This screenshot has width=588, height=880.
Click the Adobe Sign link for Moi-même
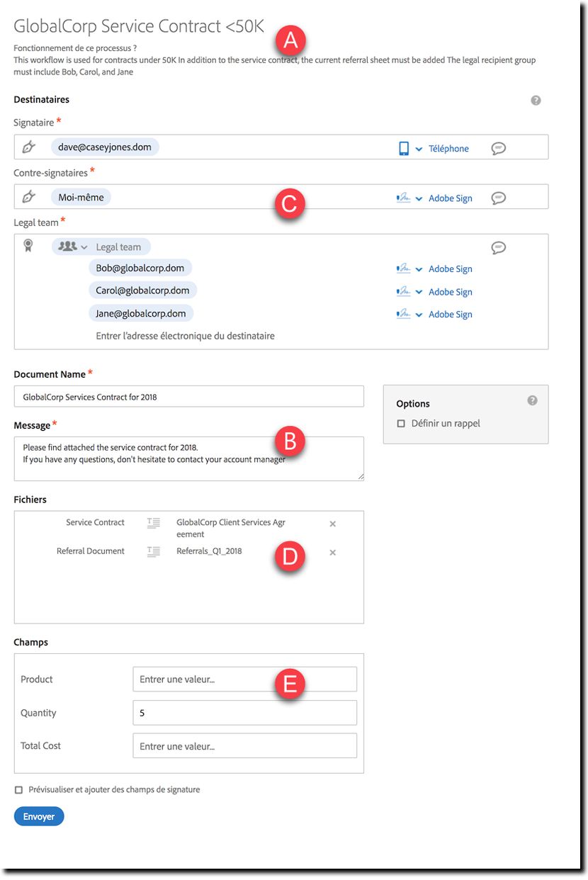[x=451, y=198]
